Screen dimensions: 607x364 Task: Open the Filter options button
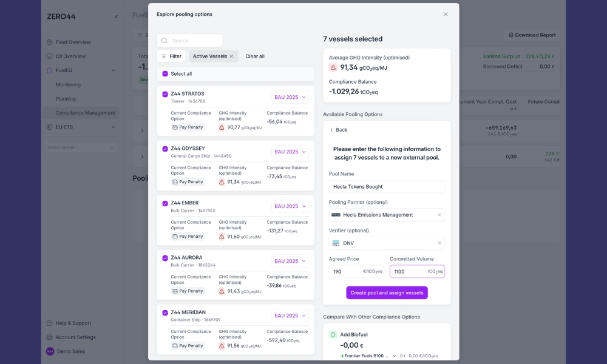point(171,56)
